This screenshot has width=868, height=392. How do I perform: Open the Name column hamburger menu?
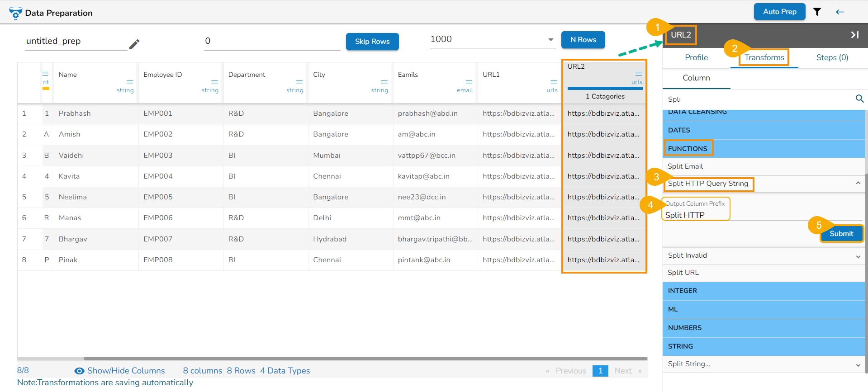pos(130,82)
